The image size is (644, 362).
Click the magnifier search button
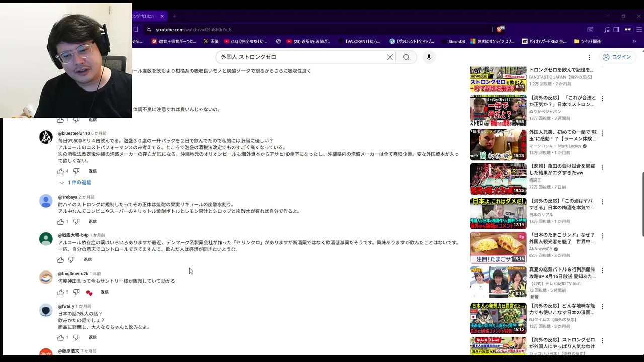(x=406, y=57)
